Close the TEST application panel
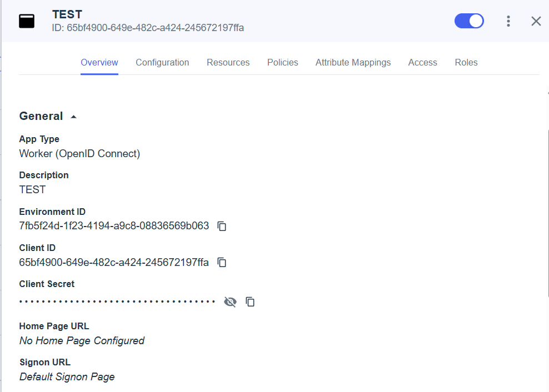This screenshot has width=549, height=392. coord(536,21)
